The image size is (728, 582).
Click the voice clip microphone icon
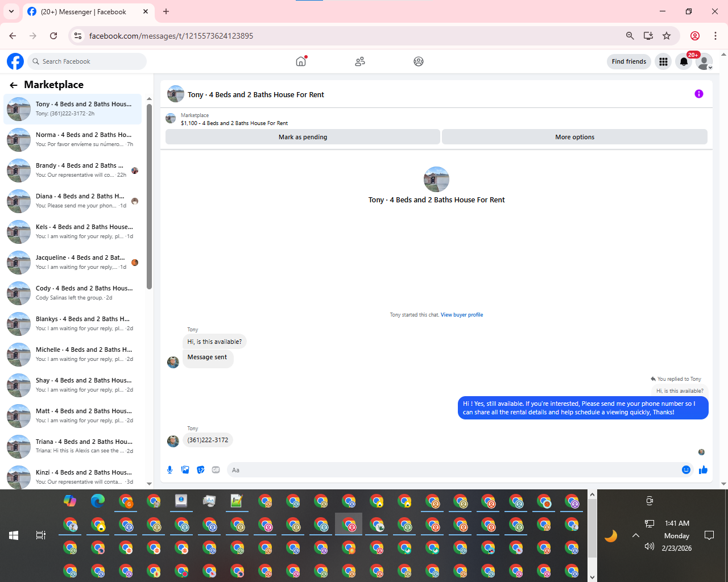tap(169, 469)
